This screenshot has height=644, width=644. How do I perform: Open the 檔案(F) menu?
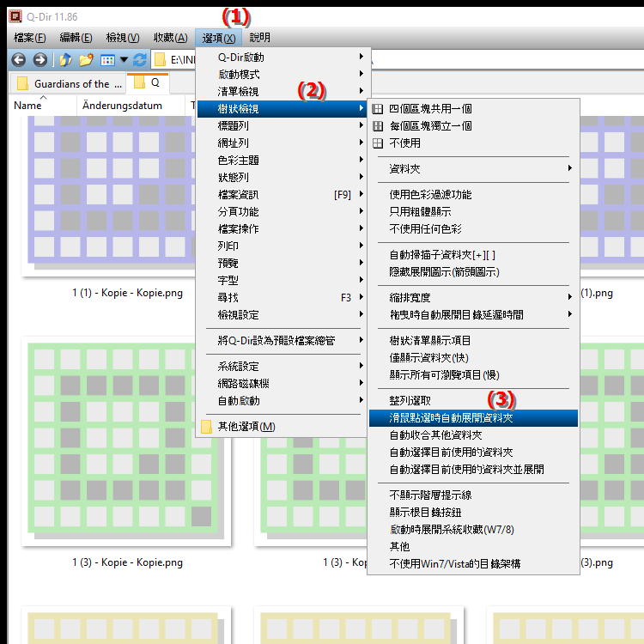(x=30, y=38)
